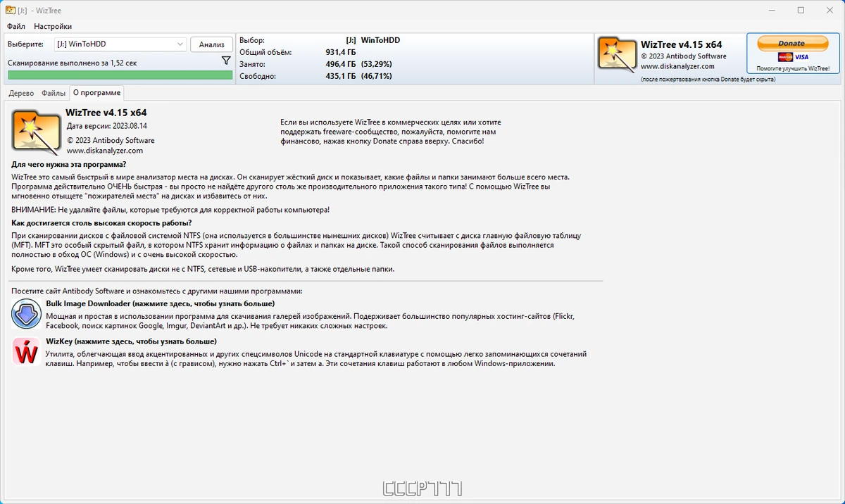
Task: Click the filter funnel icon
Action: (226, 61)
